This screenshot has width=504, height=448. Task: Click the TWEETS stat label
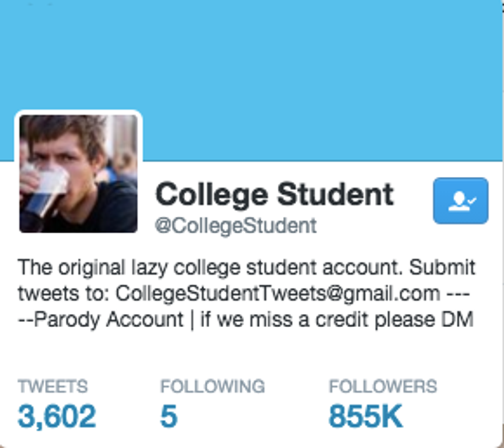[52, 386]
